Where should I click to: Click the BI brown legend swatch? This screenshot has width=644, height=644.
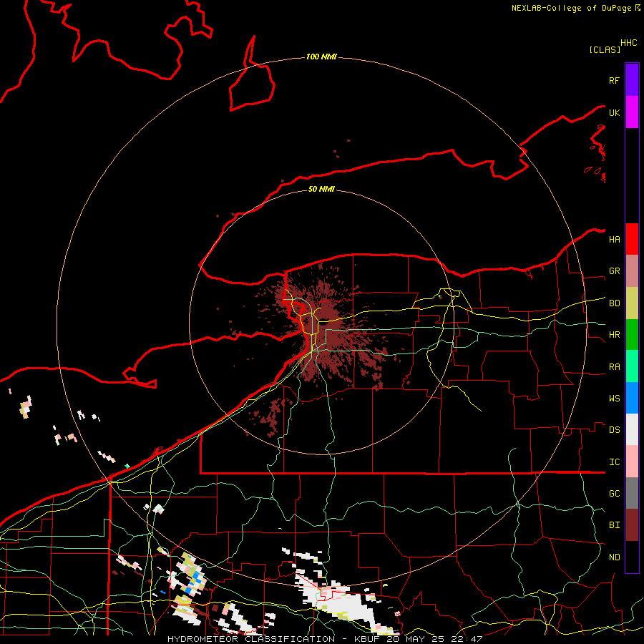[632, 525]
